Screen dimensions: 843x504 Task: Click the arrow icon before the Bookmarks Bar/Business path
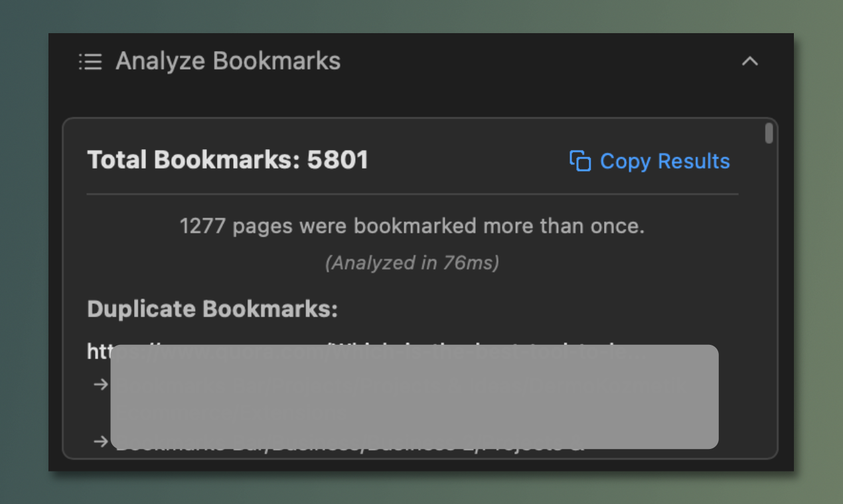pyautogui.click(x=100, y=441)
